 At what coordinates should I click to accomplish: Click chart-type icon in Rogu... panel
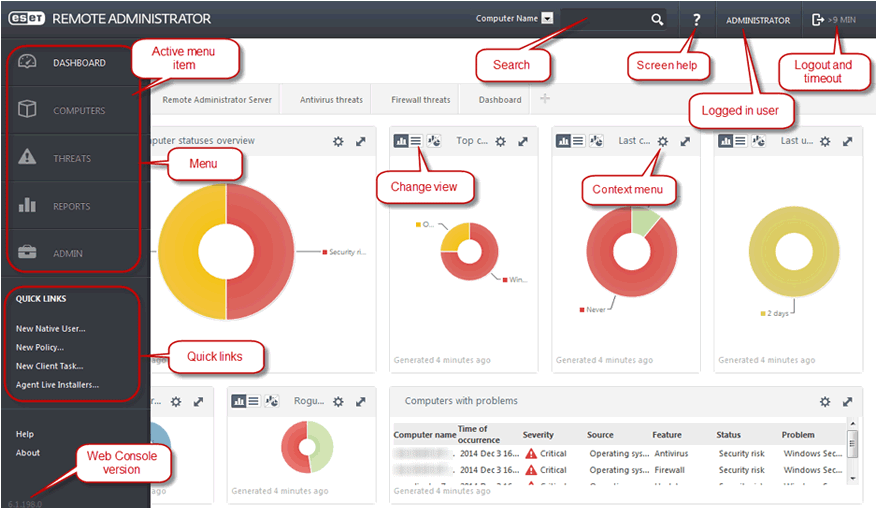(x=272, y=401)
